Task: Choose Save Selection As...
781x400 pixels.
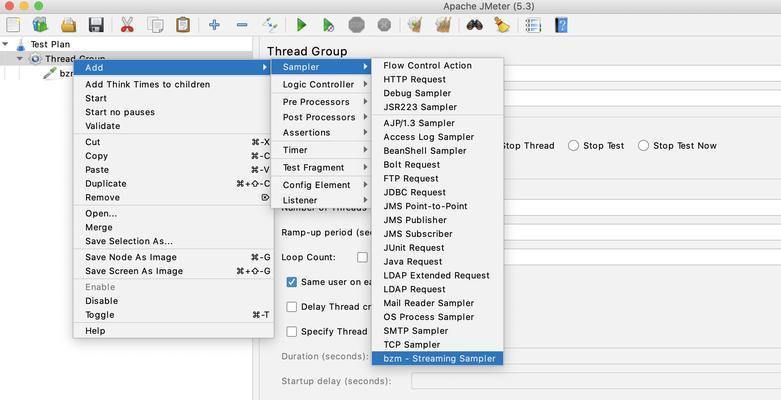Action: [173, 241]
